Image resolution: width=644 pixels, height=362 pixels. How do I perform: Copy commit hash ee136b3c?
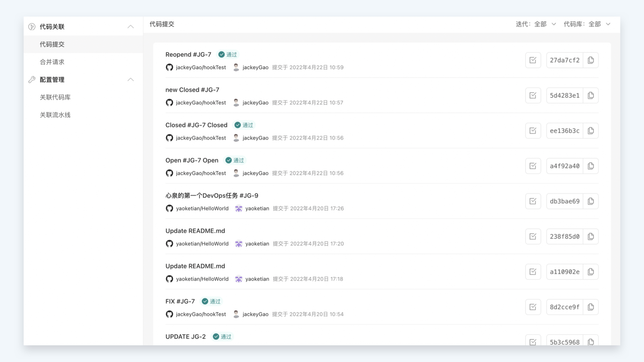coord(591,131)
